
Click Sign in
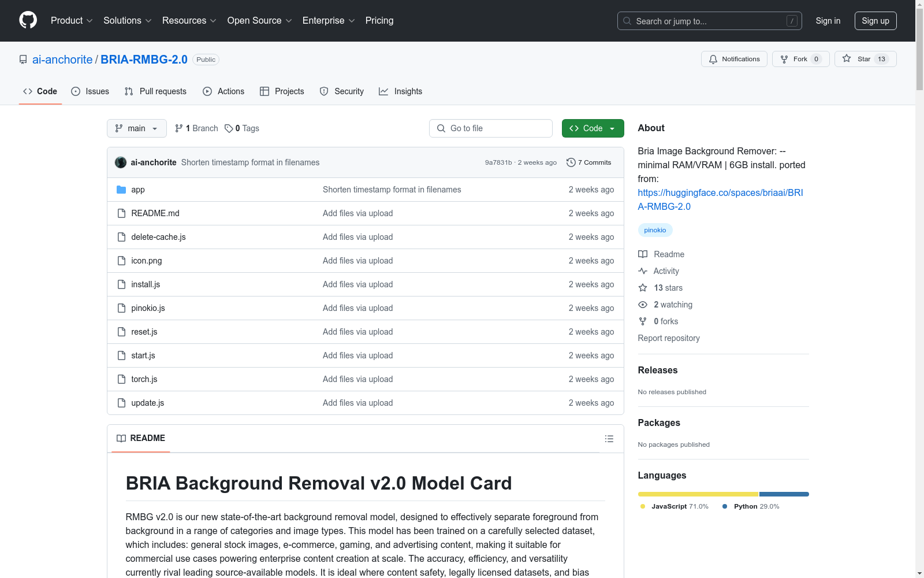(828, 21)
